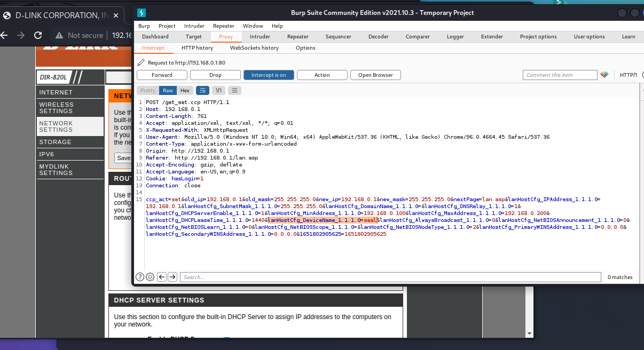Open the Extender tab
Image resolution: width=644 pixels, height=350 pixels.
click(492, 37)
